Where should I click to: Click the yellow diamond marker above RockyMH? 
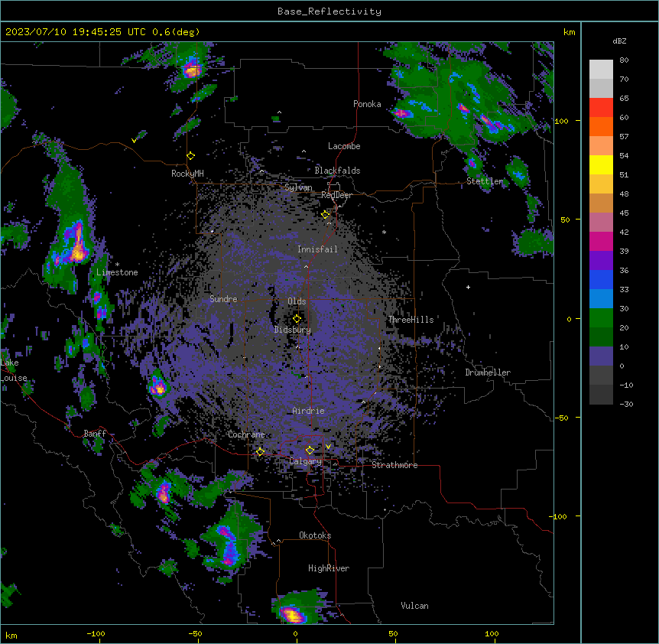click(191, 156)
